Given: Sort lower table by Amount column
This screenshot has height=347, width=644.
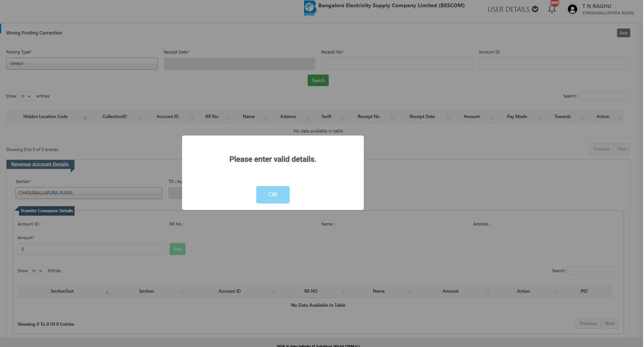Looking at the screenshot, I should click(454, 292).
